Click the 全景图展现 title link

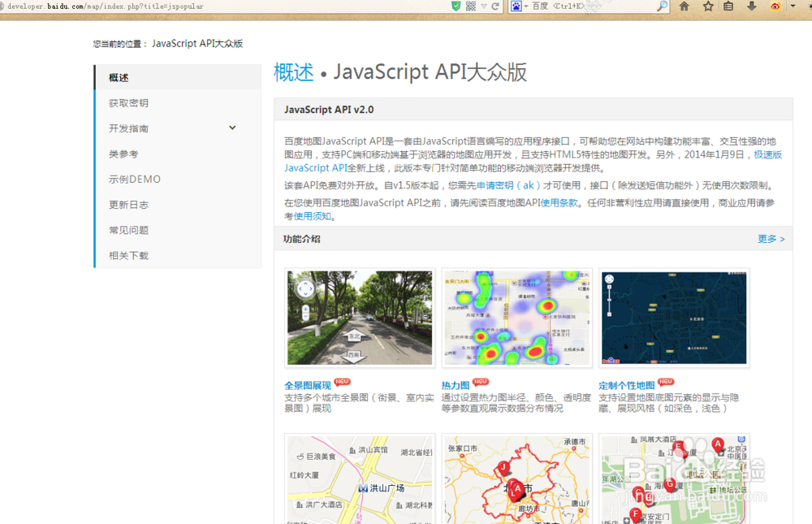coord(308,385)
